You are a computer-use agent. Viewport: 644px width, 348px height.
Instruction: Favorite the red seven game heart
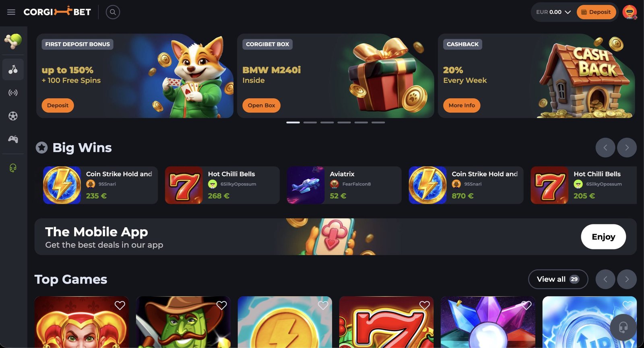424,305
